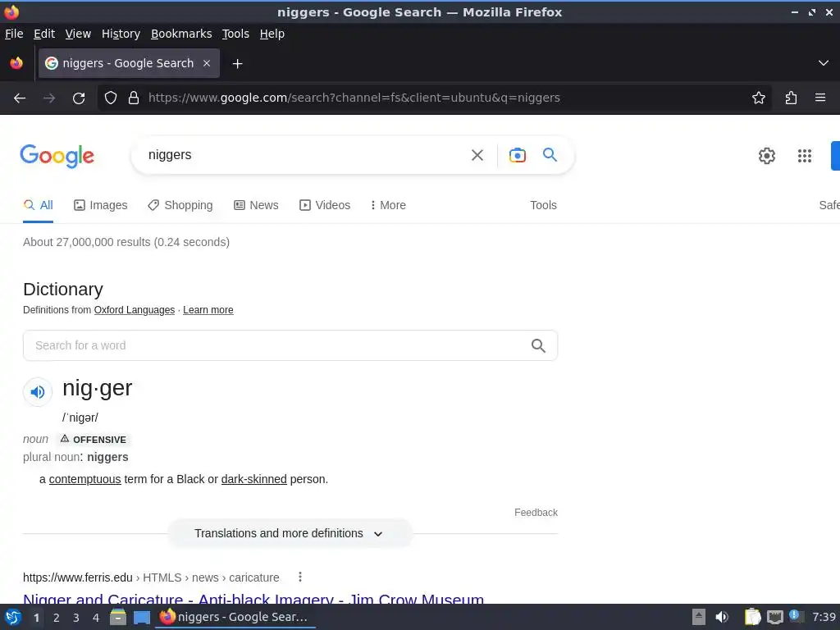Reload the current page
This screenshot has height=630, width=840.
(x=79, y=98)
